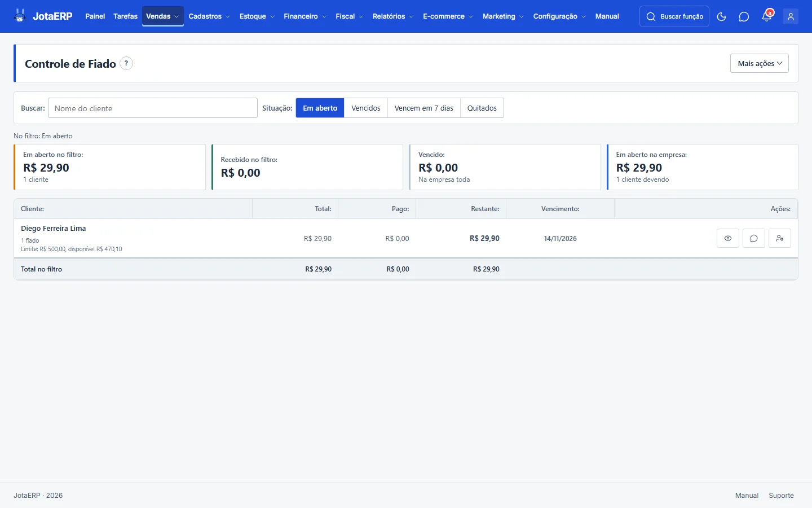This screenshot has width=812, height=508.
Task: Filter by Vencidos situation
Action: [366, 108]
